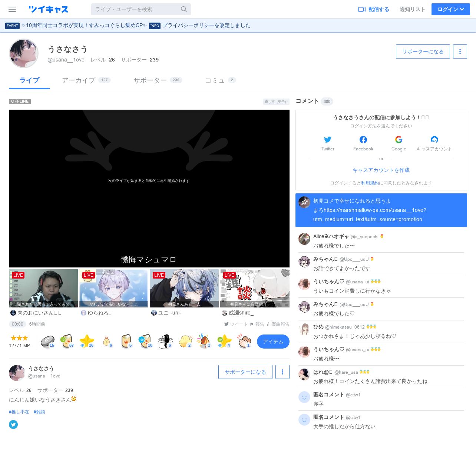Click うさなさう's large profile avatar in header
Screen dimensions: 476x456
(24, 53)
